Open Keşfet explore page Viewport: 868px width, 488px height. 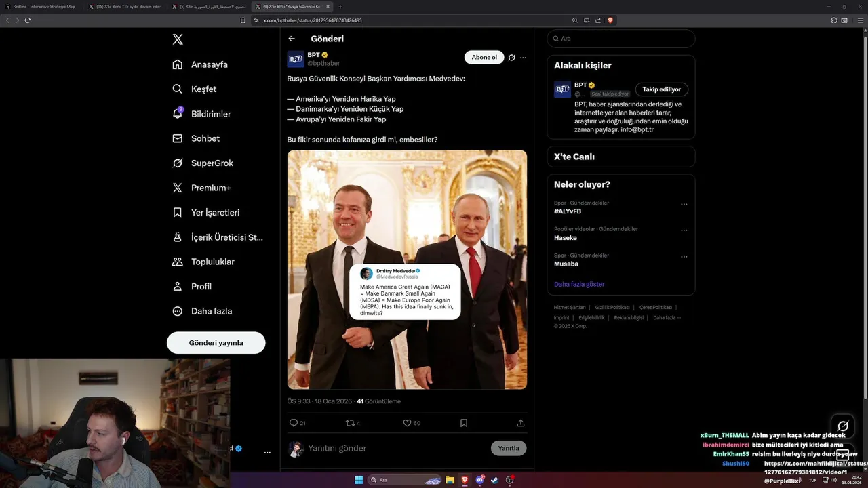tap(195, 89)
